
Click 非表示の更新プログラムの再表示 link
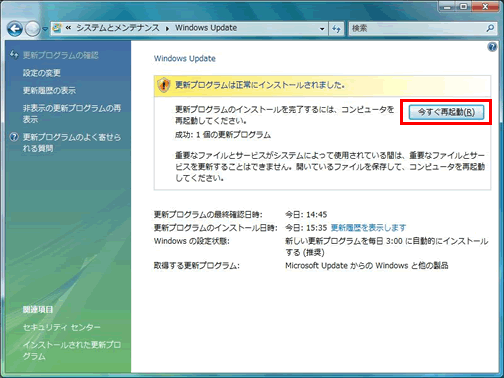pyautogui.click(x=72, y=114)
